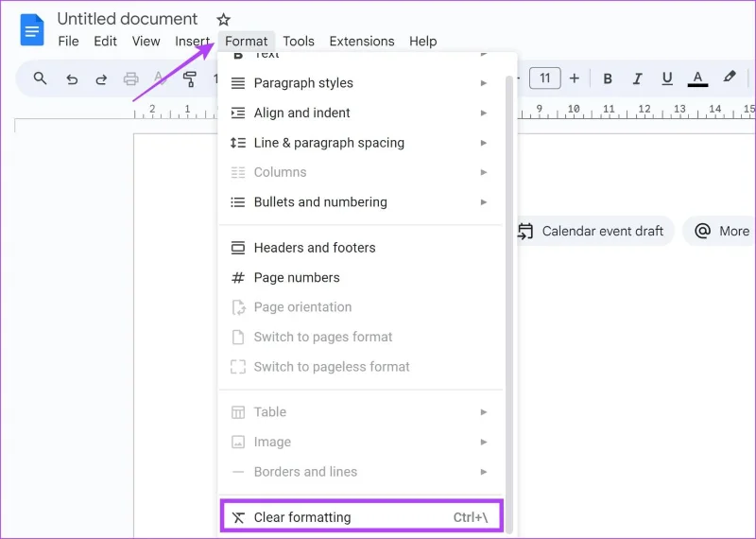The image size is (756, 539).
Task: Open the Help menu
Action: [422, 42]
